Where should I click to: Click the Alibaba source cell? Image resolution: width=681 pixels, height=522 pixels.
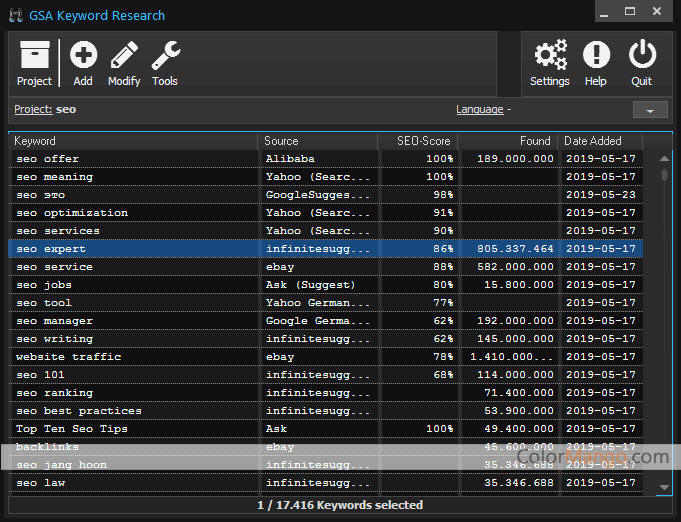click(x=319, y=159)
